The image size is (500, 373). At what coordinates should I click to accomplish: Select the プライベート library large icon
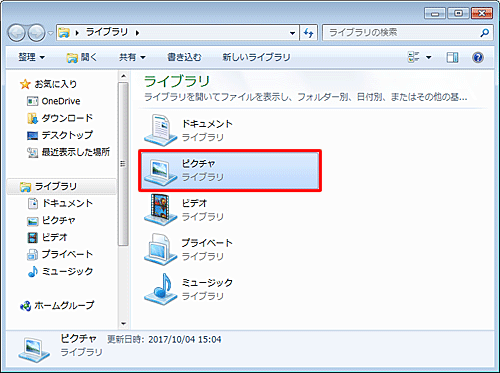[x=160, y=249]
